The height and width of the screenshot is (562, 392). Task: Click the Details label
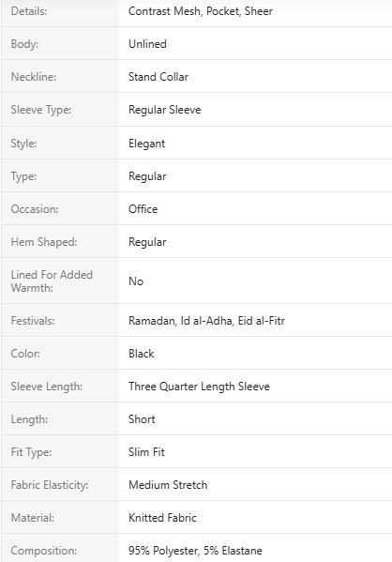[x=29, y=11]
